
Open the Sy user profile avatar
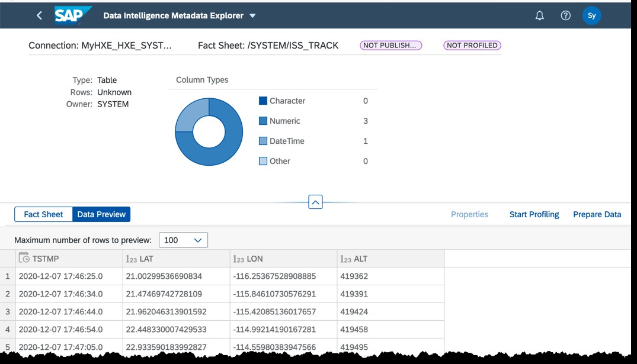[x=591, y=15]
